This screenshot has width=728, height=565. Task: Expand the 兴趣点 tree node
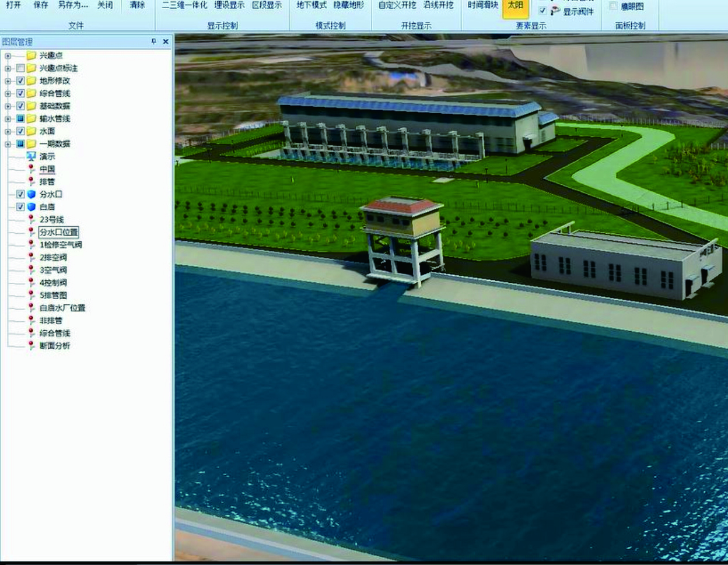tap(8, 56)
